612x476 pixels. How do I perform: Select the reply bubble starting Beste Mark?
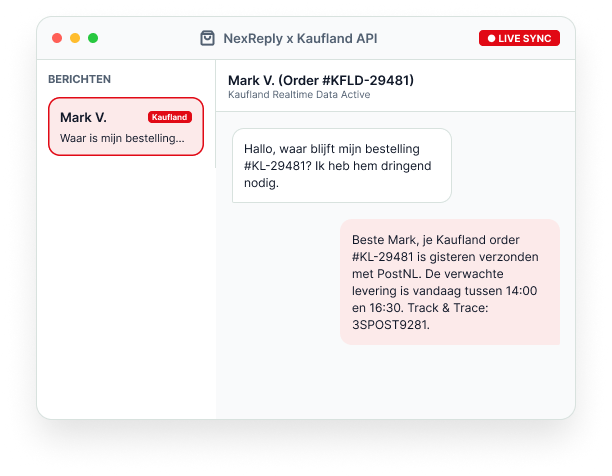pos(450,282)
